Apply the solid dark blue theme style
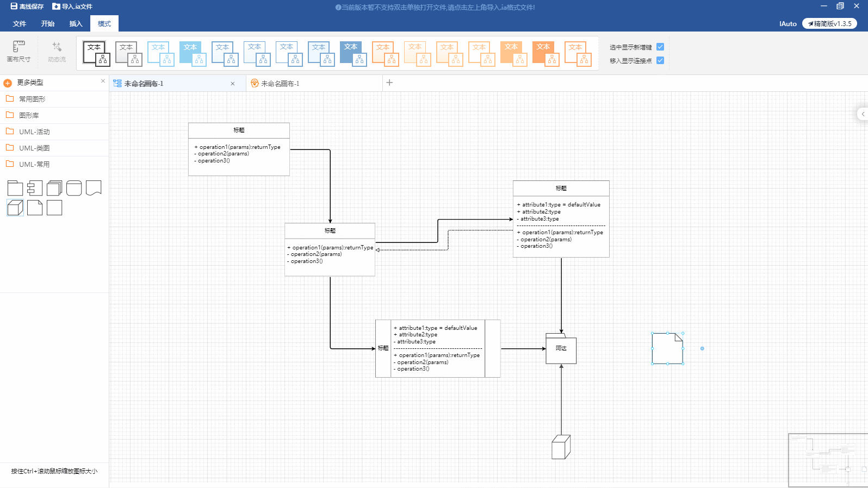 coord(354,53)
